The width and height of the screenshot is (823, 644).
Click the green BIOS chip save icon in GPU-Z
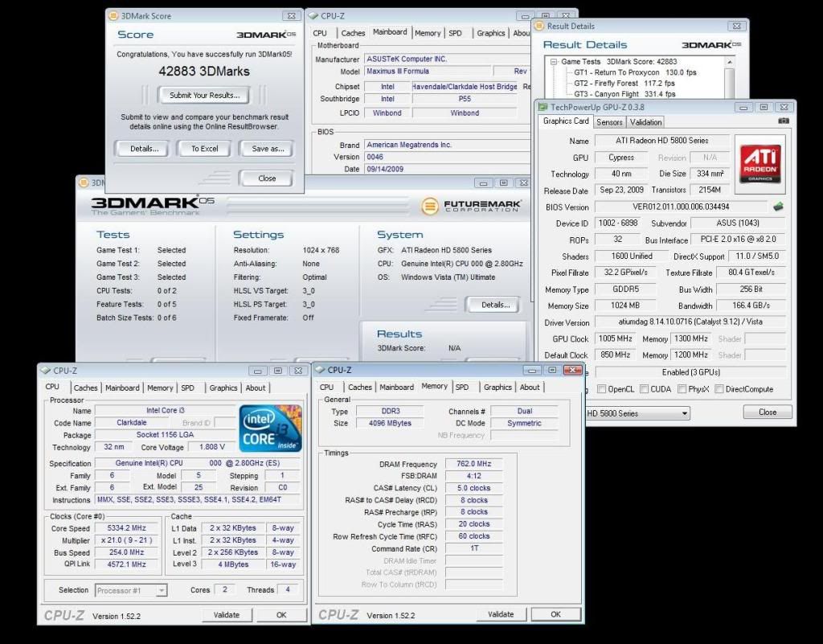click(x=778, y=207)
